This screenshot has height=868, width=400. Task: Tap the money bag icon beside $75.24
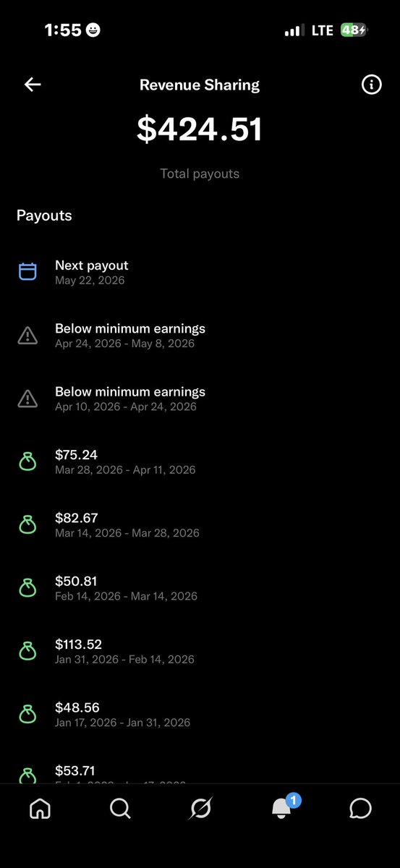point(27,461)
